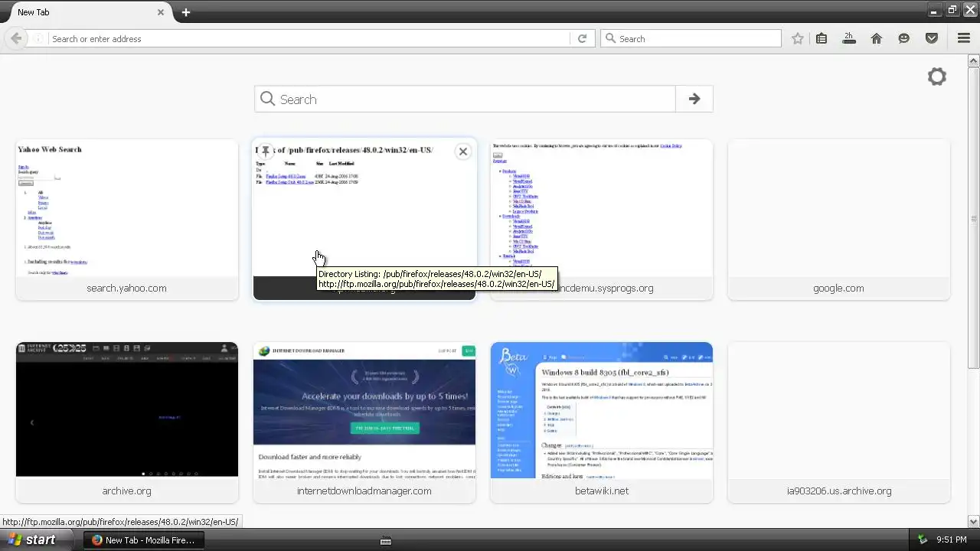Click the 9:51 PM clock
The width and height of the screenshot is (980, 551).
[952, 540]
